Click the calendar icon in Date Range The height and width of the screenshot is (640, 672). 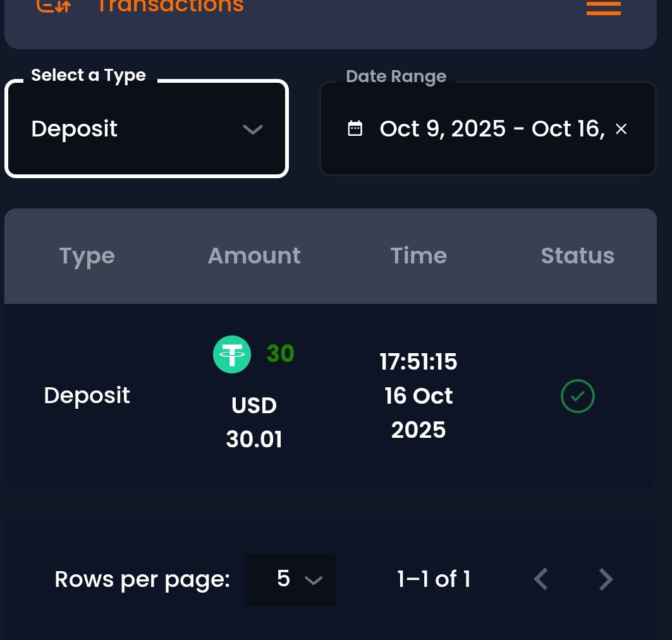point(355,129)
